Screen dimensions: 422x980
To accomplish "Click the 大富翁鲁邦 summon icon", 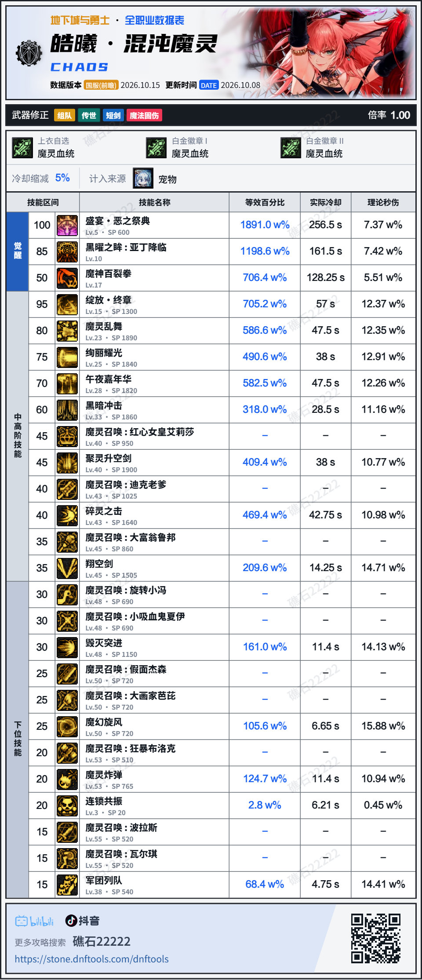I will 67,542.
